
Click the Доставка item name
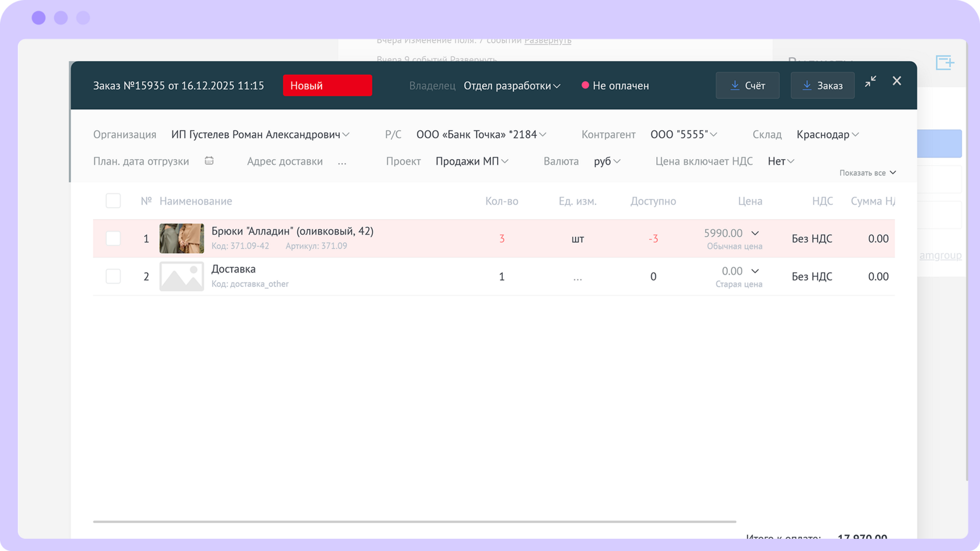(233, 269)
